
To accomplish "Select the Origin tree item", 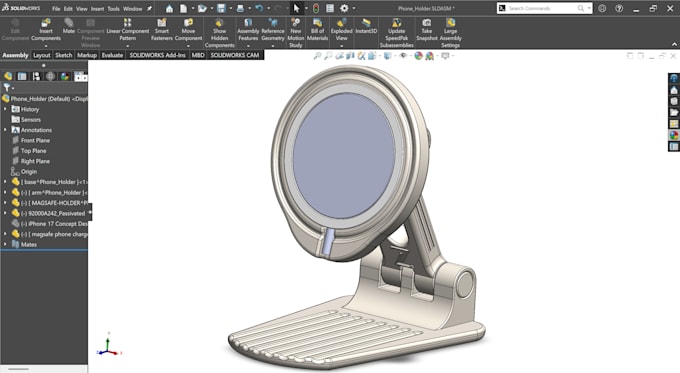I will tap(29, 172).
